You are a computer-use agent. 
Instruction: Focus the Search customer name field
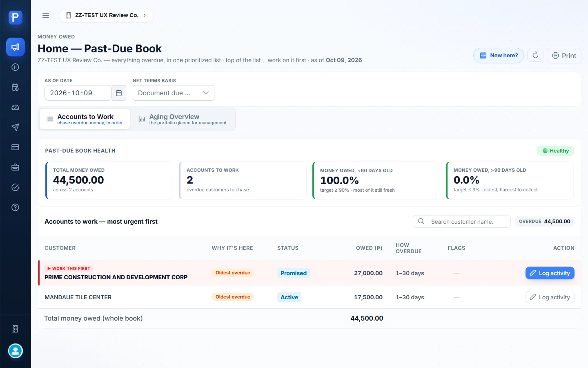click(x=462, y=222)
